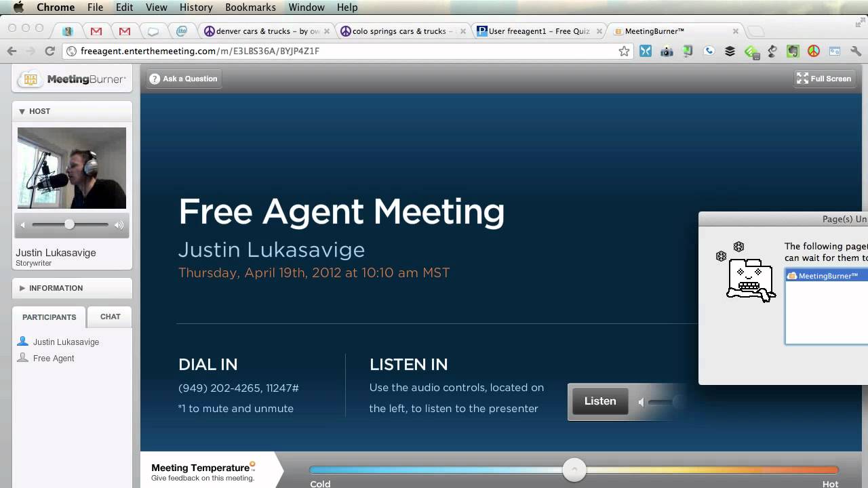The height and width of the screenshot is (488, 868).
Task: Open the History menu
Action: 196,7
